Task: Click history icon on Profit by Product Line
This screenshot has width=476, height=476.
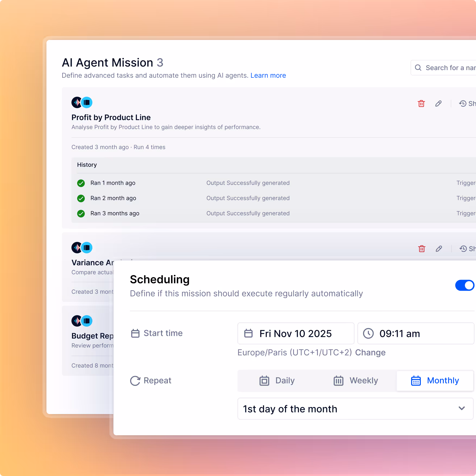Action: tap(462, 104)
